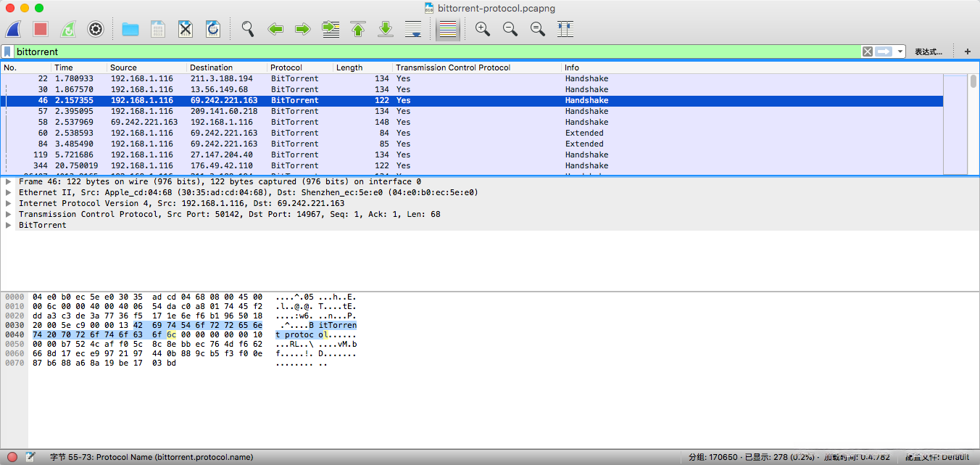Viewport: 980px width, 465px height.
Task: Zoom in on packet list text
Action: pos(483,29)
